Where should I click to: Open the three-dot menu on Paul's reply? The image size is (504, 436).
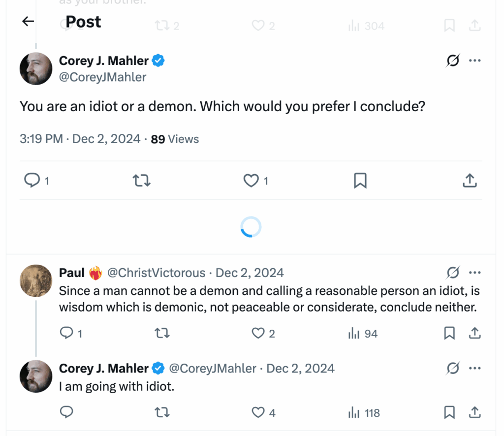point(475,272)
